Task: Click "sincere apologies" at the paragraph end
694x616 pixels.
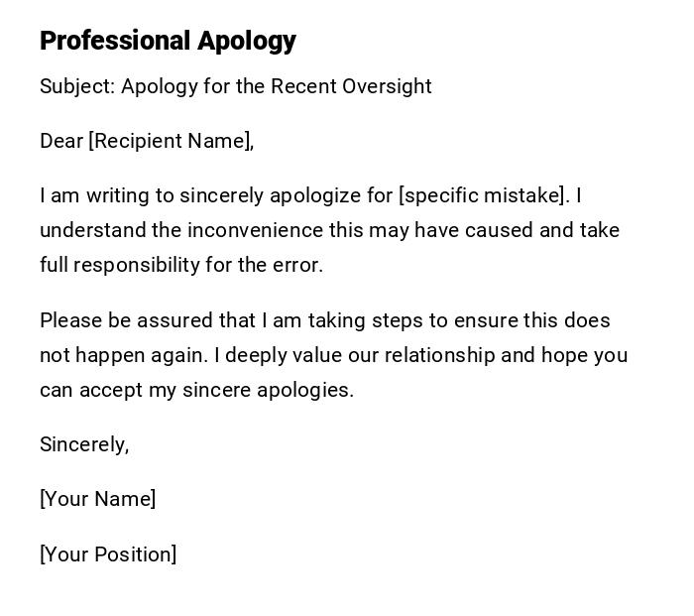Action: 268,390
